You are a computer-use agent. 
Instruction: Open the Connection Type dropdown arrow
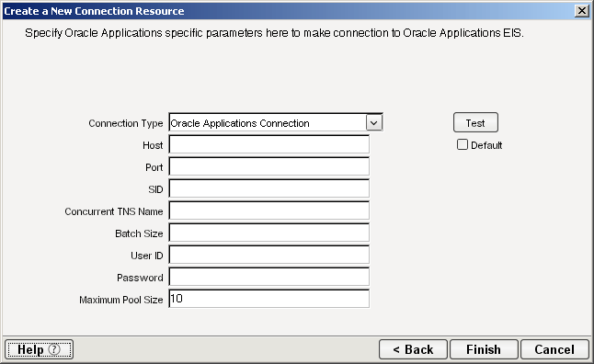pos(374,123)
